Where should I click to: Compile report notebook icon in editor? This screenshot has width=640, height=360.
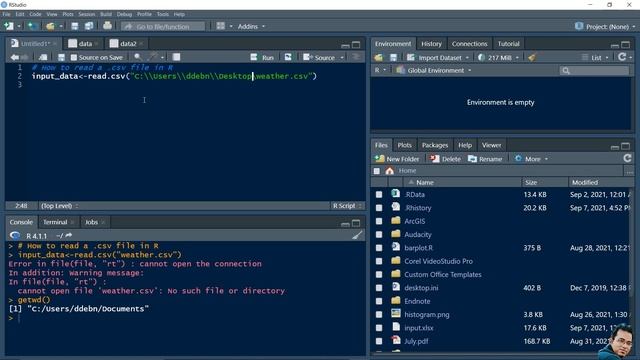pyautogui.click(x=176, y=57)
